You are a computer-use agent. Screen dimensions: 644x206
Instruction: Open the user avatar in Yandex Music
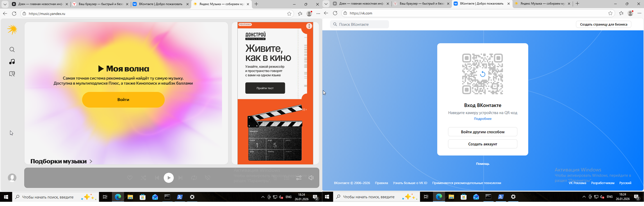pos(12,178)
